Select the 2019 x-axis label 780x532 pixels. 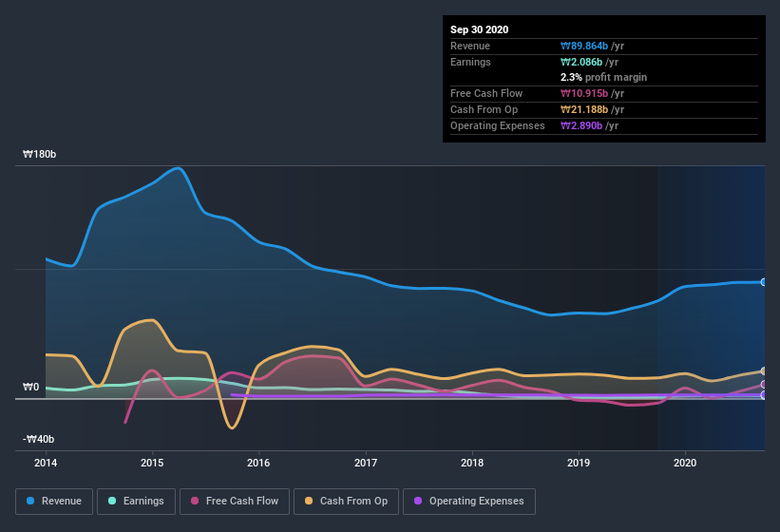[579, 463]
